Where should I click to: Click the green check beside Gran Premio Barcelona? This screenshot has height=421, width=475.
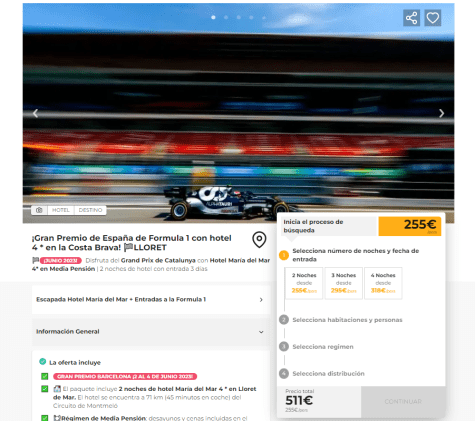click(x=44, y=376)
